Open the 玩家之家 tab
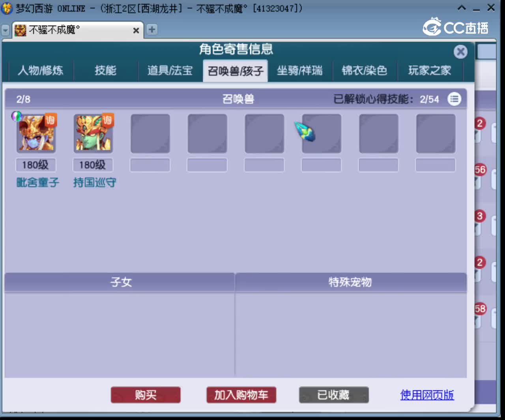This screenshot has width=505, height=420. (x=430, y=71)
